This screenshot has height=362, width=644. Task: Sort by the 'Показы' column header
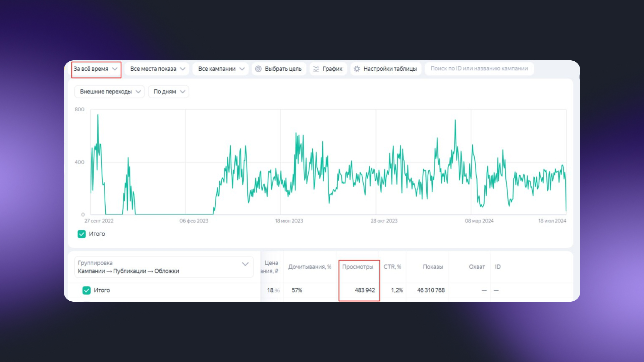click(433, 267)
